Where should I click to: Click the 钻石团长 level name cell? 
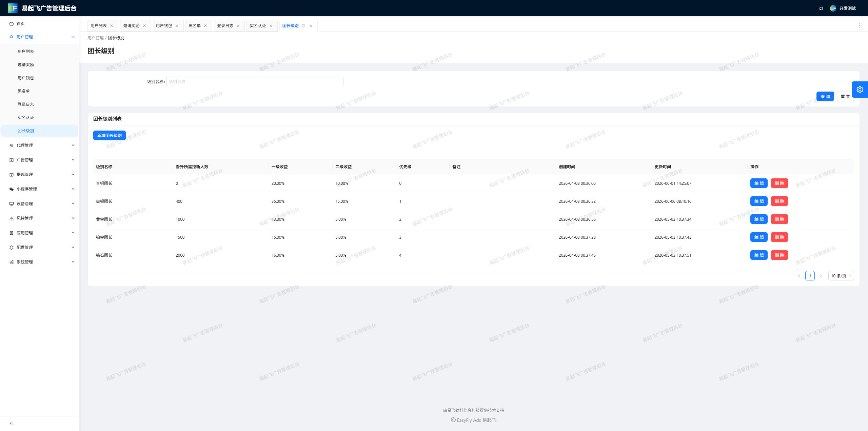[104, 255]
